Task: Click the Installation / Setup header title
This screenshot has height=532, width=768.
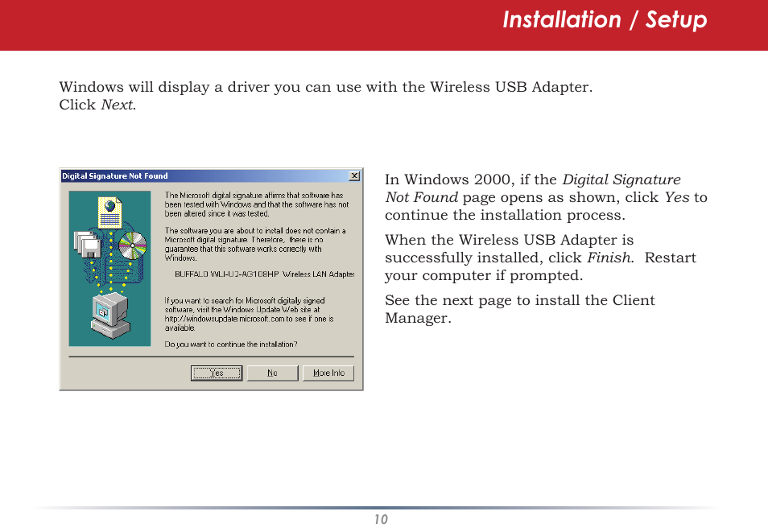Action: click(605, 21)
